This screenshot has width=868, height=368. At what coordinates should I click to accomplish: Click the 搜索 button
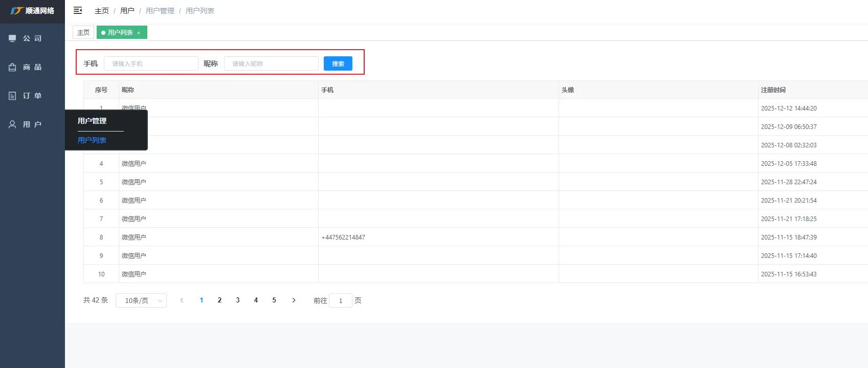(338, 63)
